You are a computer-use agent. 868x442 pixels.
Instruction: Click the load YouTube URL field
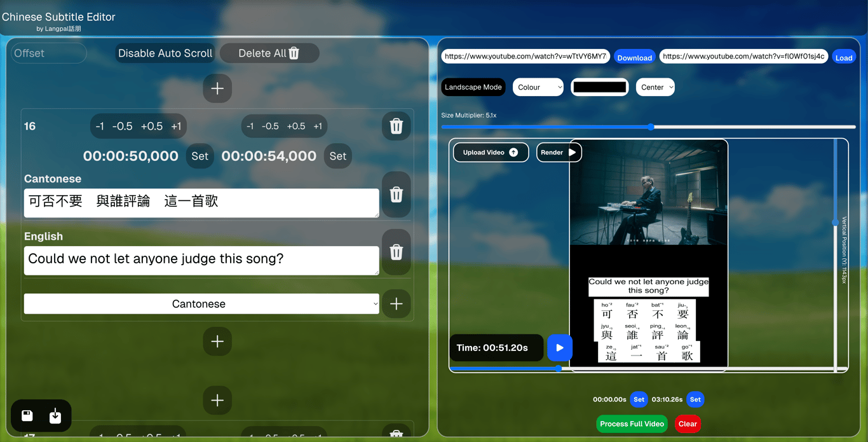pos(743,57)
